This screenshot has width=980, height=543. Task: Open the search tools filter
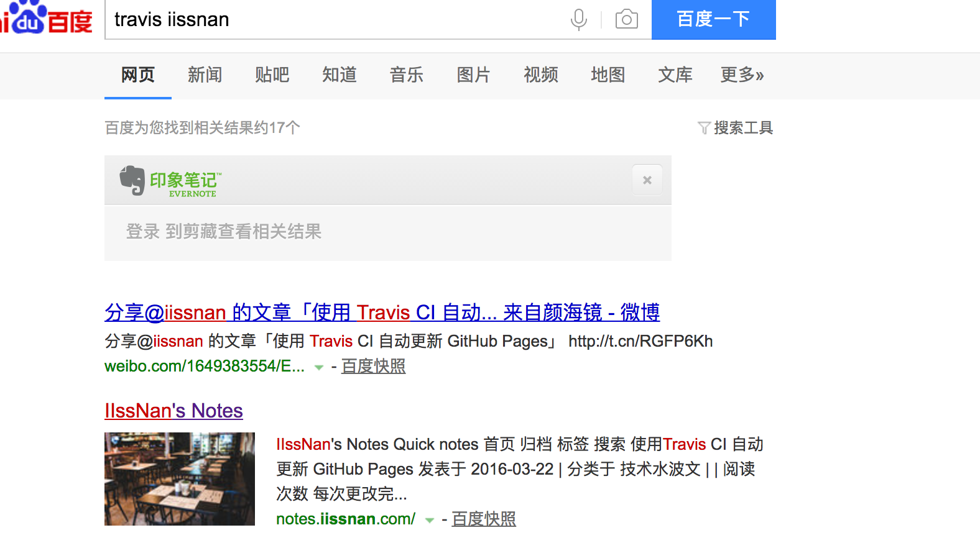(736, 128)
